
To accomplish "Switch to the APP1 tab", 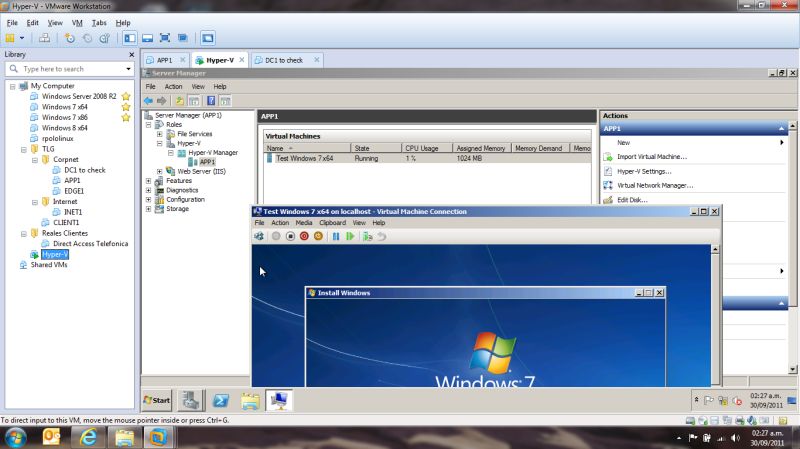I will pos(164,60).
